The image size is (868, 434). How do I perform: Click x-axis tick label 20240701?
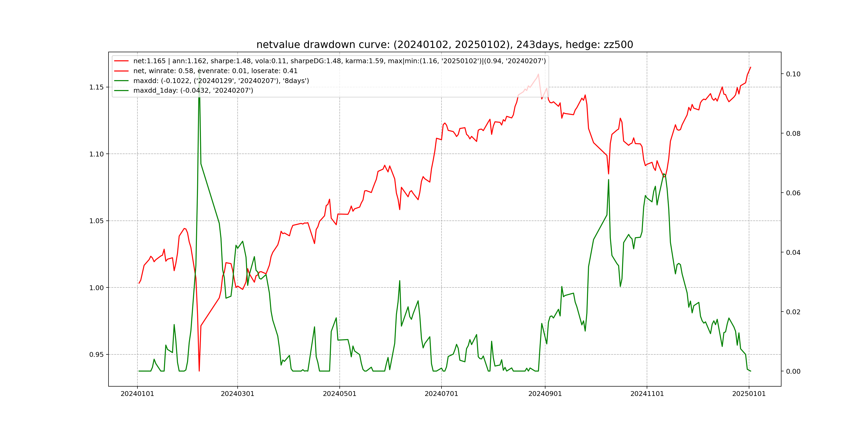(441, 394)
